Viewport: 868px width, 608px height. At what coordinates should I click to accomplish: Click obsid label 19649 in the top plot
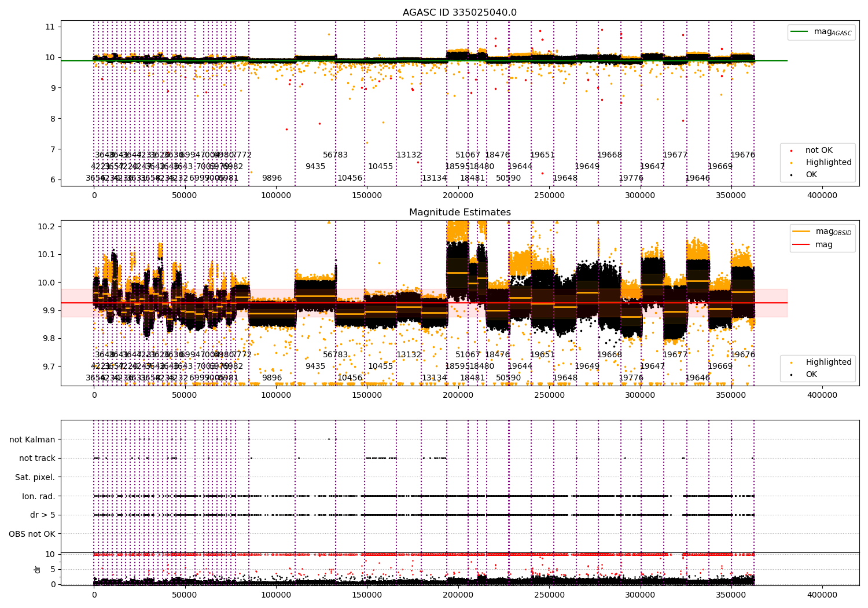587,167
